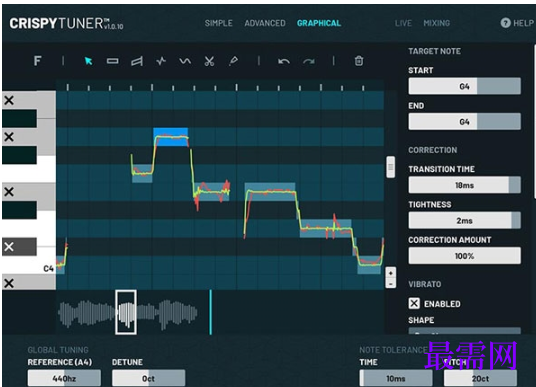
Task: Open the End note G4 field
Action: coord(464,122)
